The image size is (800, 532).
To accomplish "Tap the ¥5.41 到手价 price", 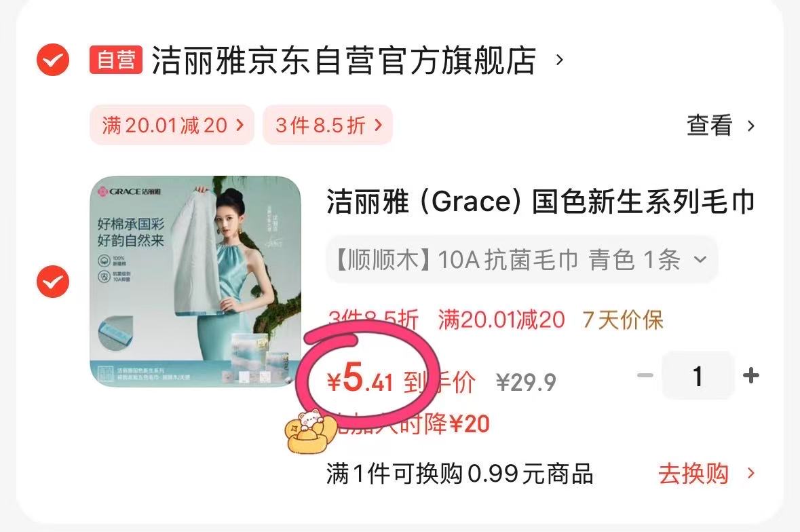I will coord(401,381).
